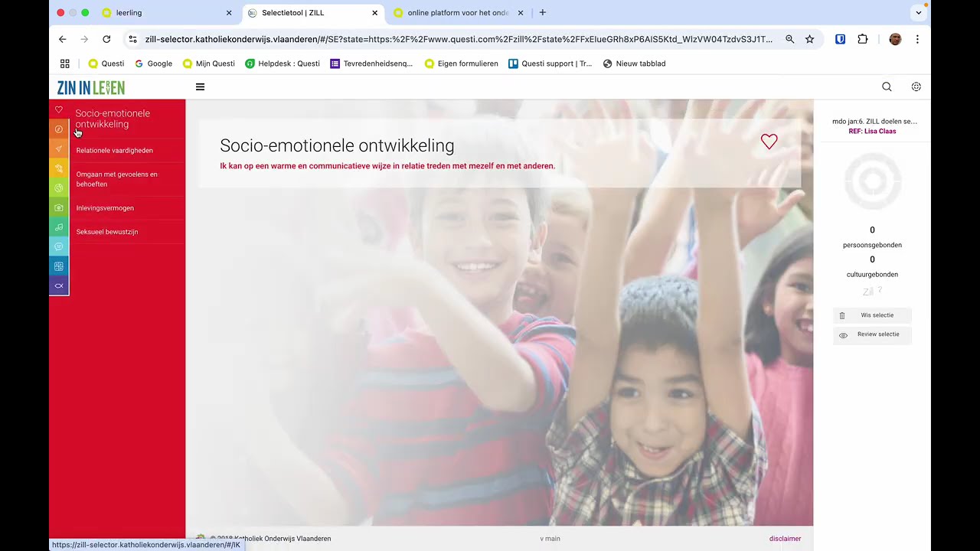Viewport: 980px width, 551px height.
Task: Select the blue calculator grid icon in the sidebar
Action: coord(59,266)
